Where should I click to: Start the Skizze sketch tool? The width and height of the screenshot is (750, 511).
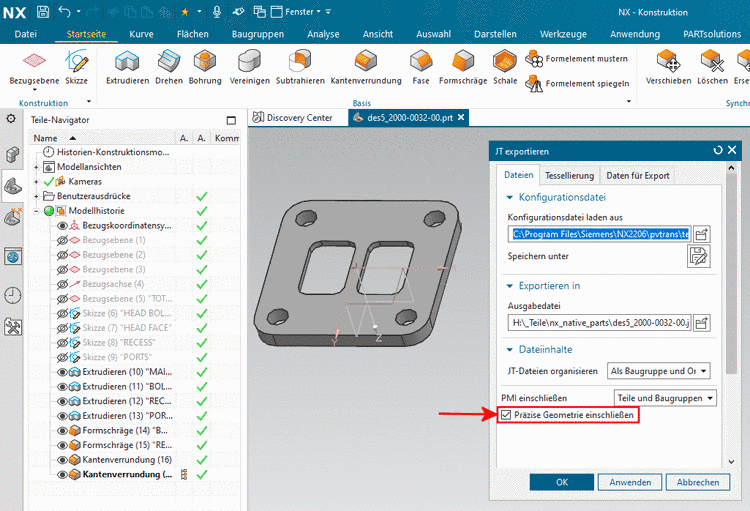click(77, 68)
